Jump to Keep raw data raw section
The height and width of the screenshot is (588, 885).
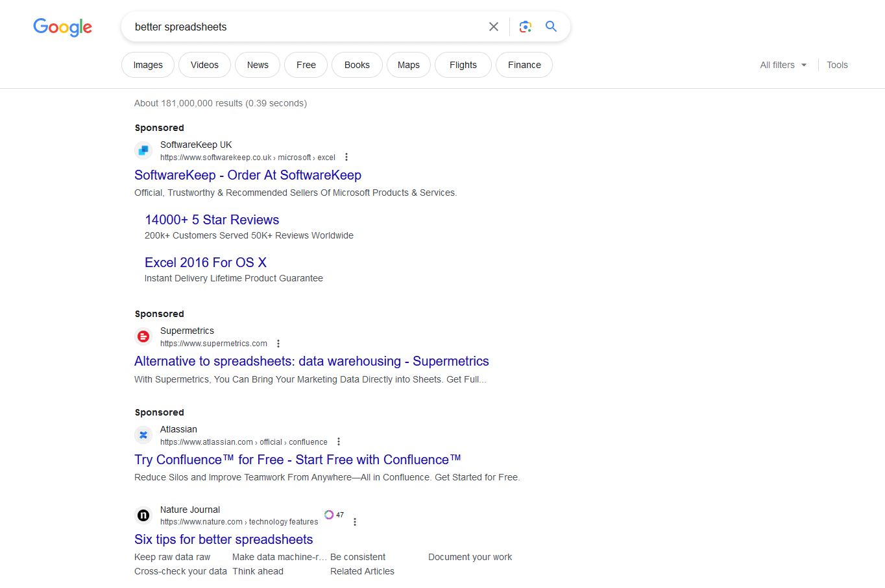pos(173,557)
